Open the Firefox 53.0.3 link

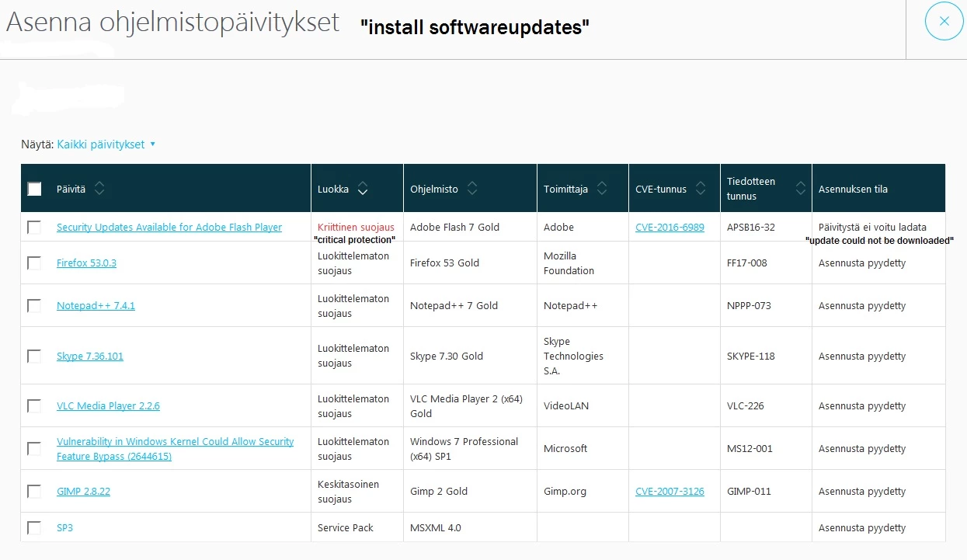click(86, 263)
